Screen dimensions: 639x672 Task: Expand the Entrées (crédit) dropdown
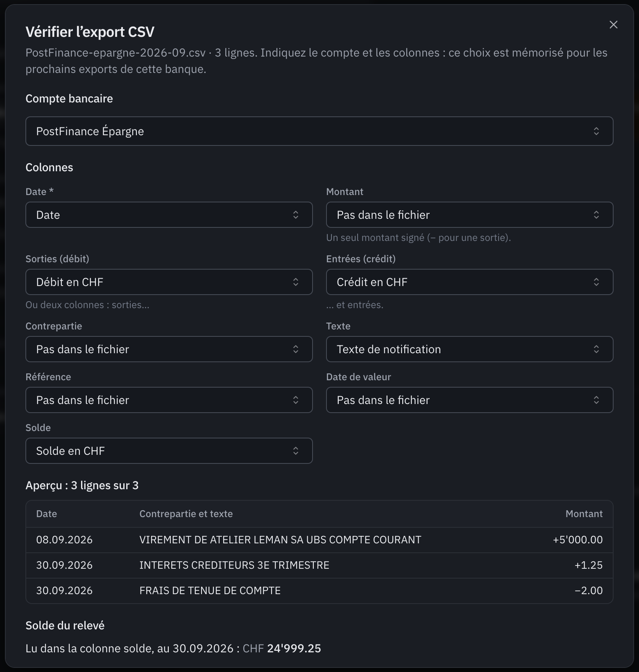point(469,282)
